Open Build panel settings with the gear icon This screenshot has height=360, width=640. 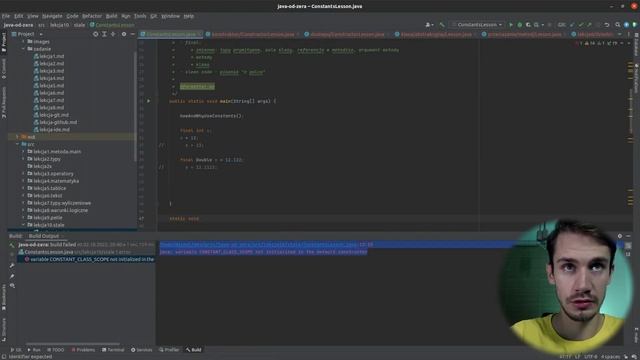(x=620, y=236)
